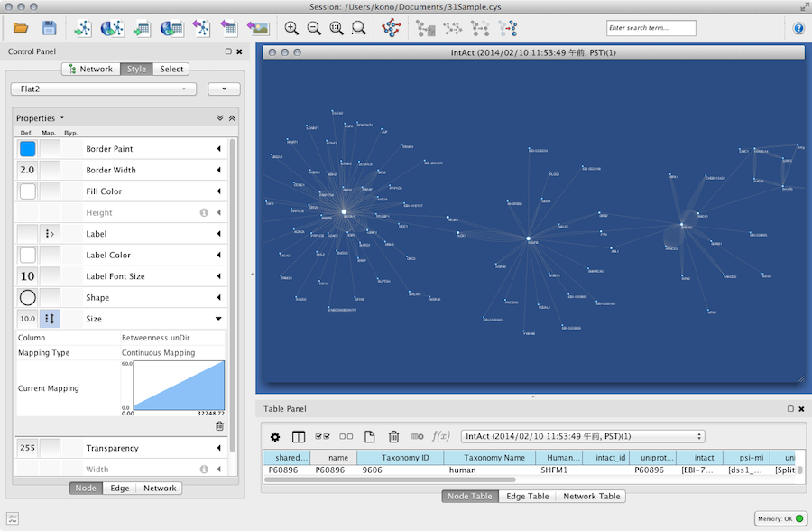Switch to the Network tab in Control Panel
The width and height of the screenshot is (812, 531).
(x=90, y=69)
